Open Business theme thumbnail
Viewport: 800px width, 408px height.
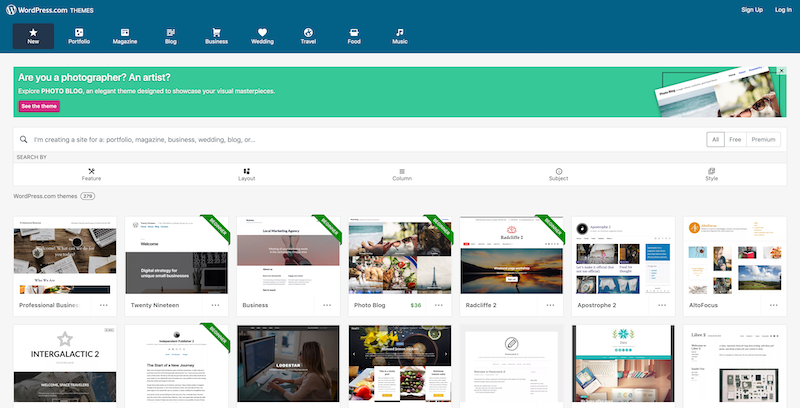click(288, 256)
